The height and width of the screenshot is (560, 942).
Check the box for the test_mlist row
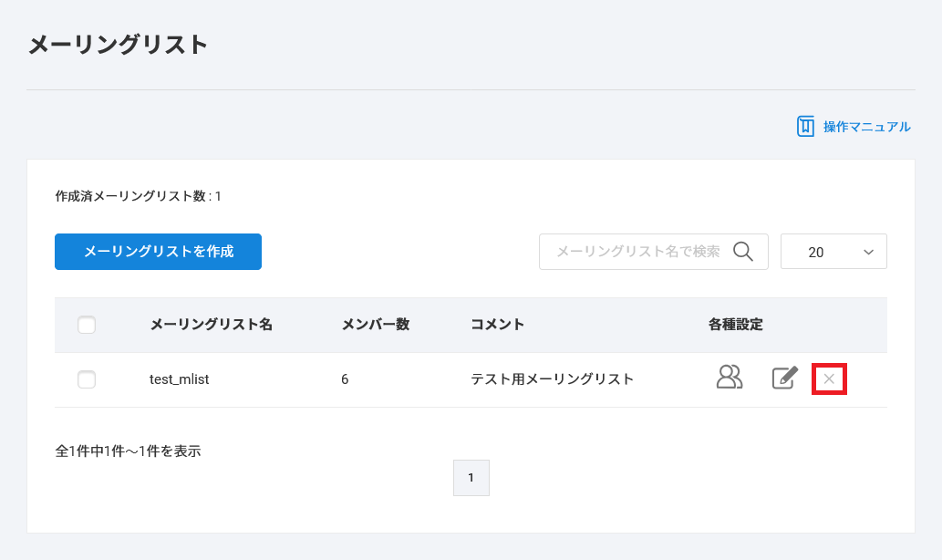pos(87,379)
